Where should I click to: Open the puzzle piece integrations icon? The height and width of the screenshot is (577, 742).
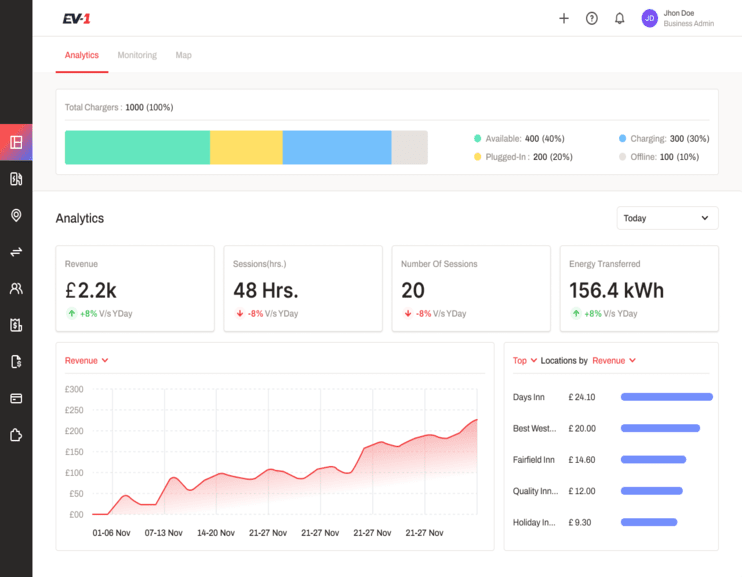(16, 435)
